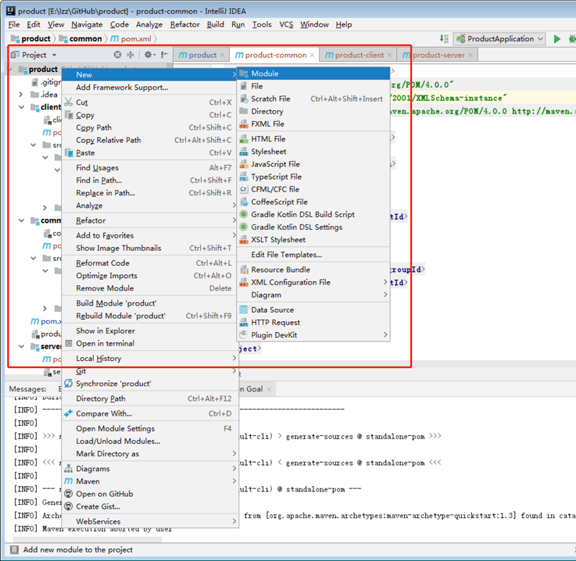Choose HTML File from the New submenu
Image resolution: width=576 pixels, height=561 pixels.
313,139
